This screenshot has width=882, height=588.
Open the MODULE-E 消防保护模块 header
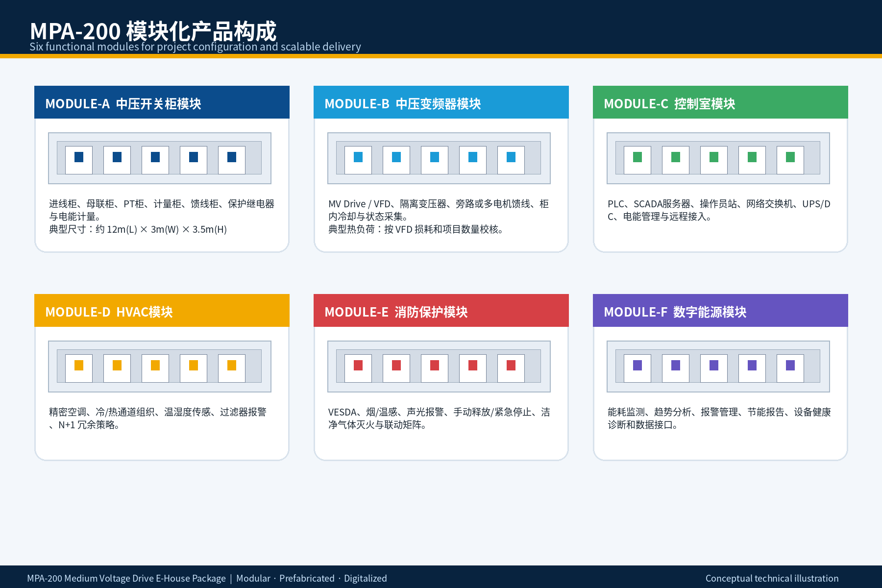pyautogui.click(x=441, y=311)
